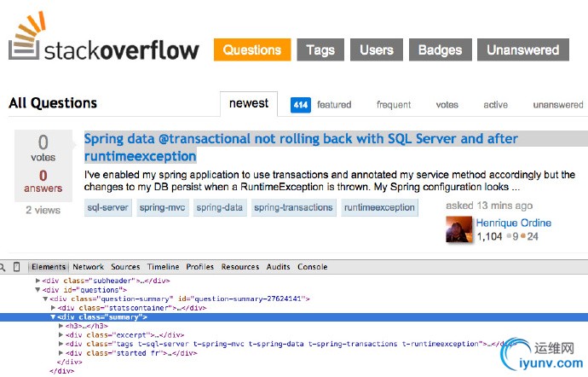Open Henrique Ordine's profile link
Image resolution: width=588 pixels, height=377 pixels.
[513, 223]
